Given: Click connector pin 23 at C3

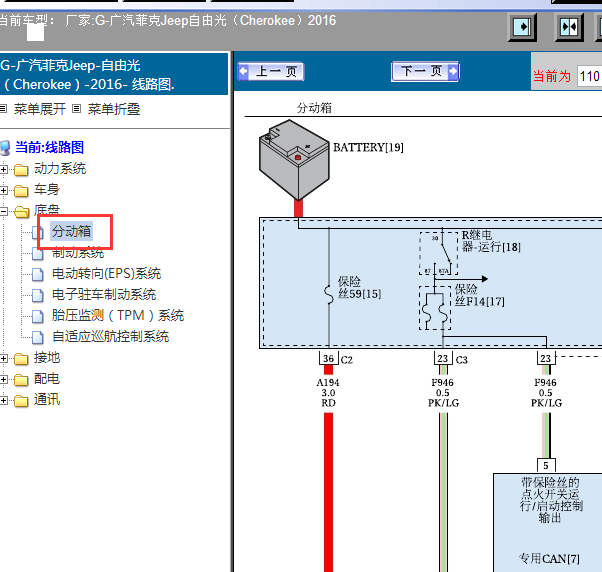Looking at the screenshot, I should coord(443,359).
